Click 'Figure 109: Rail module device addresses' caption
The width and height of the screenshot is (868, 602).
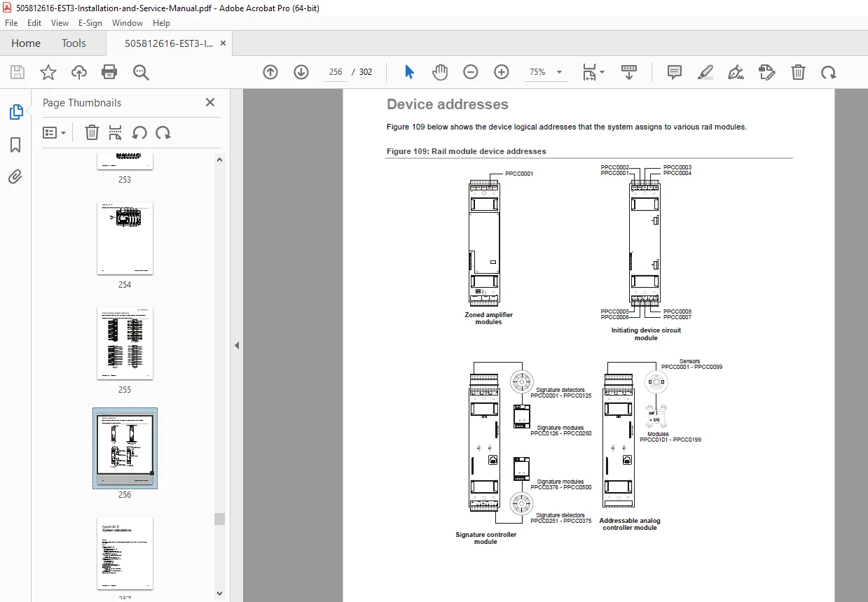[467, 151]
